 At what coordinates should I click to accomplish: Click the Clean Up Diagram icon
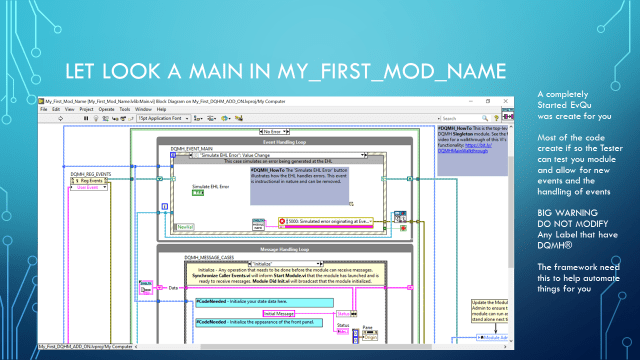(239, 118)
